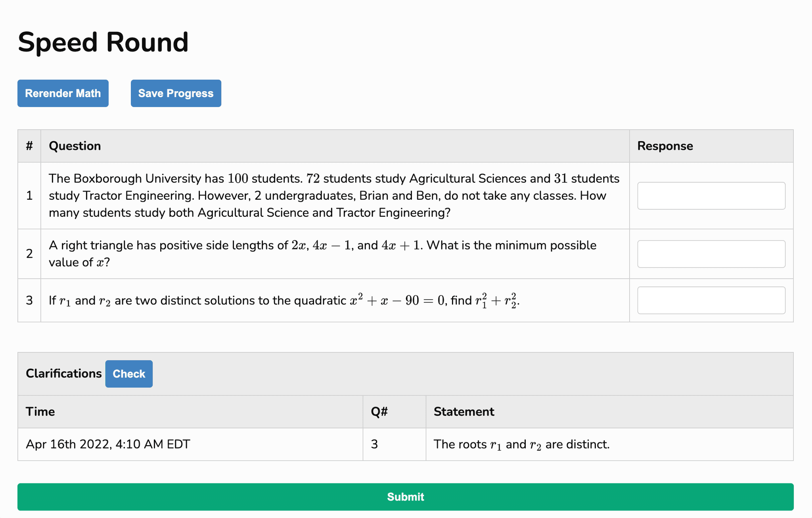
Task: Click the Response column header
Action: tap(665, 146)
